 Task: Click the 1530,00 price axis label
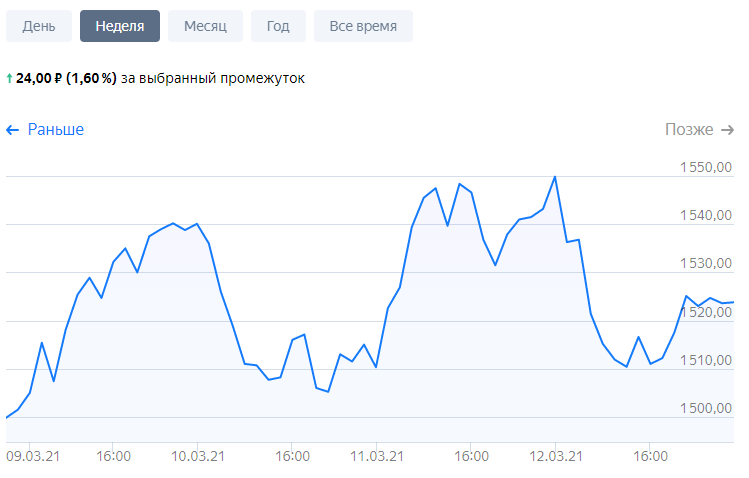click(x=706, y=263)
